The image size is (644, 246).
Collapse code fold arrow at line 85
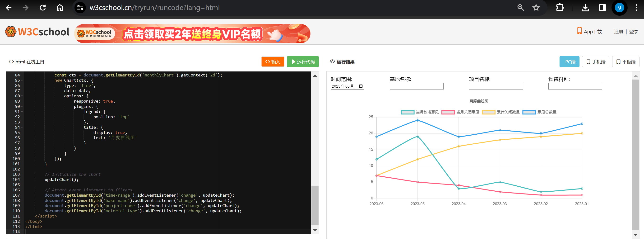[22, 80]
